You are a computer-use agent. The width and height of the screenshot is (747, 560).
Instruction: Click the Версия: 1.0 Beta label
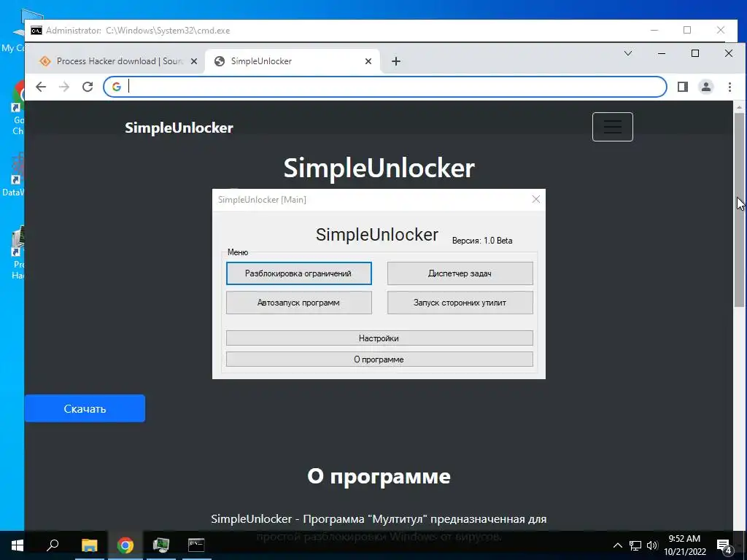pyautogui.click(x=482, y=241)
